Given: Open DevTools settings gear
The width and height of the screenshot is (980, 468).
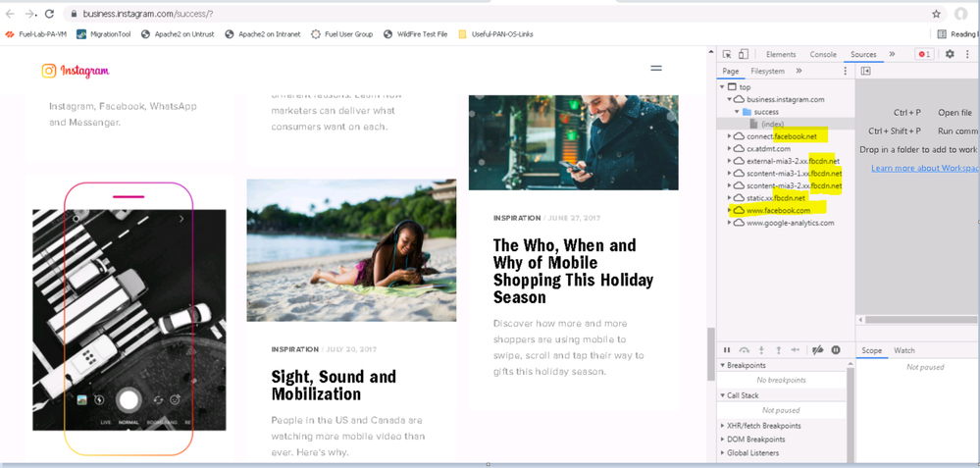Looking at the screenshot, I should click(x=950, y=55).
